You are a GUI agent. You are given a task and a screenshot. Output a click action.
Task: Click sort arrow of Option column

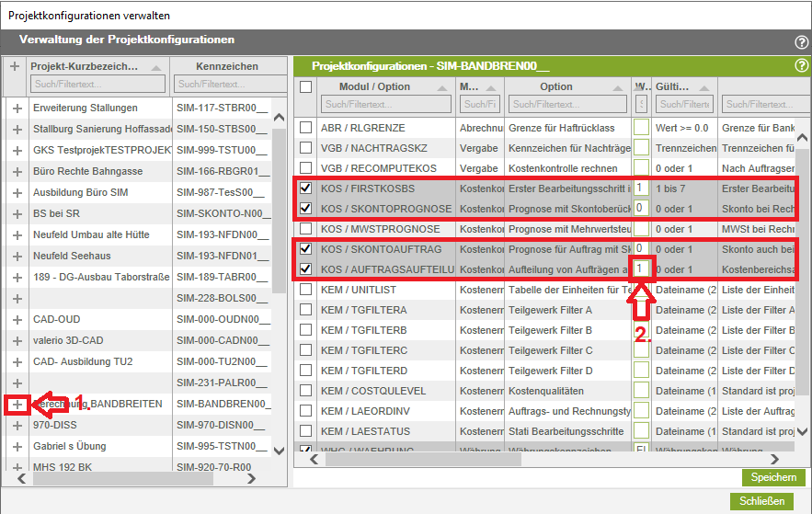pos(618,87)
